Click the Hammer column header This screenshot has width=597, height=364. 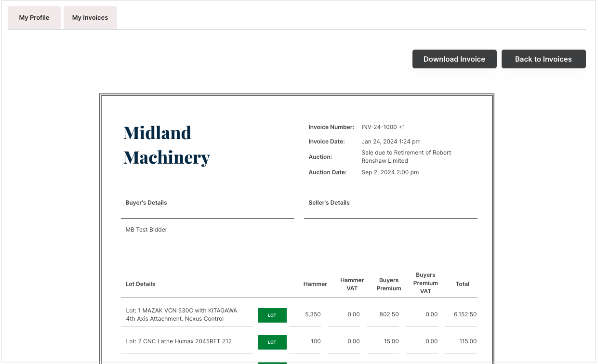[x=315, y=284]
